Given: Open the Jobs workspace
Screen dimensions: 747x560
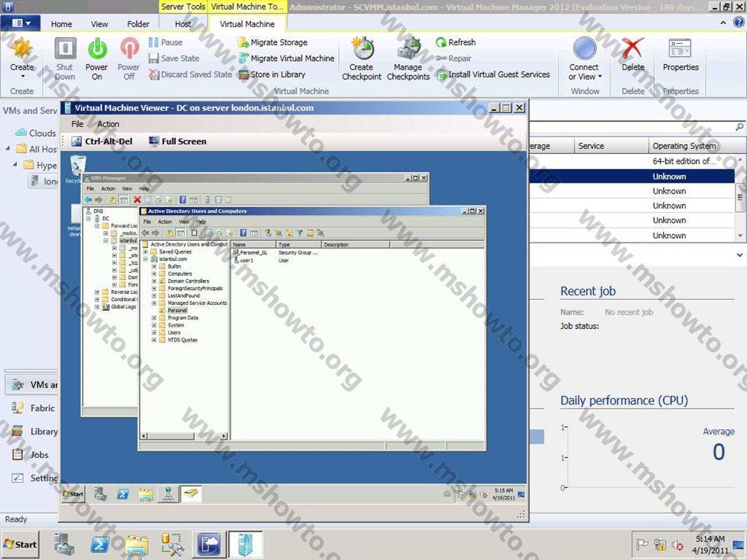Looking at the screenshot, I should 32,455.
